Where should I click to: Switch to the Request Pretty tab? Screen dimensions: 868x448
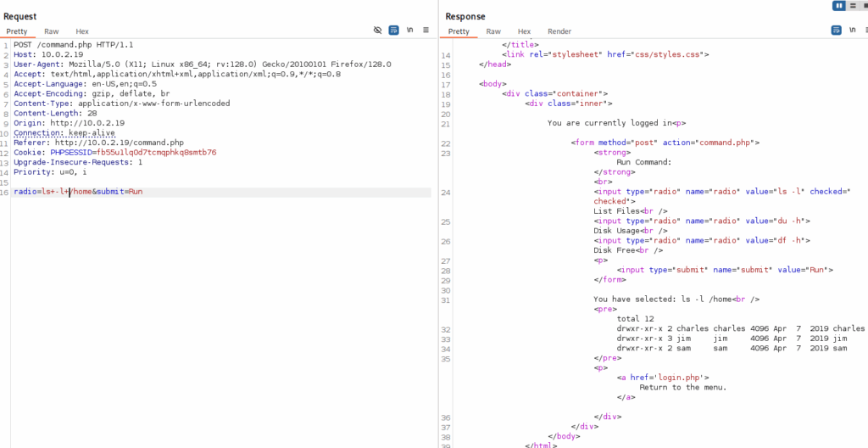17,31
